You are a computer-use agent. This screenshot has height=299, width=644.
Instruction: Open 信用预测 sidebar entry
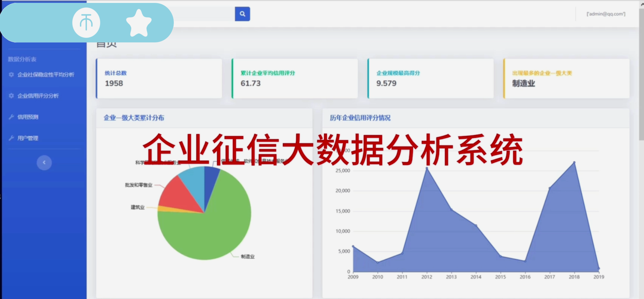click(x=28, y=117)
